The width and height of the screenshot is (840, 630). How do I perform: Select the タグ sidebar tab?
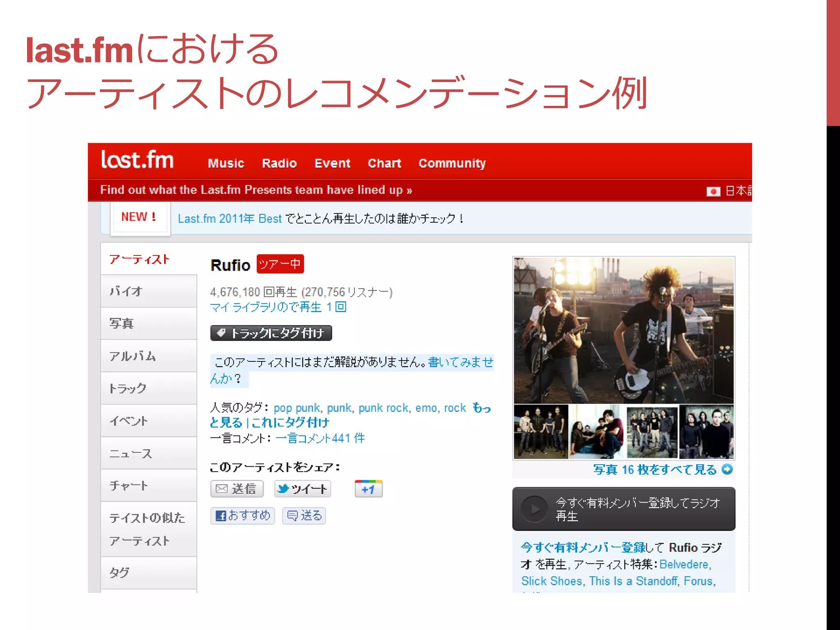tap(148, 573)
